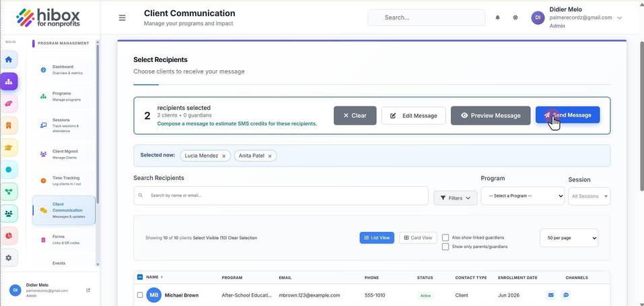Screen dimensions: 644x306
Task: Expand the user account chevron in header
Action: point(620,18)
